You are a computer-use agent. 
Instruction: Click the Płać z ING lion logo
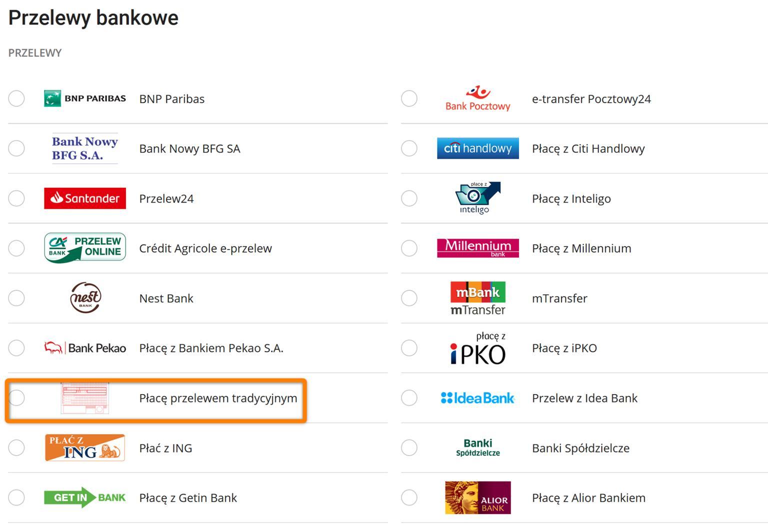point(85,448)
